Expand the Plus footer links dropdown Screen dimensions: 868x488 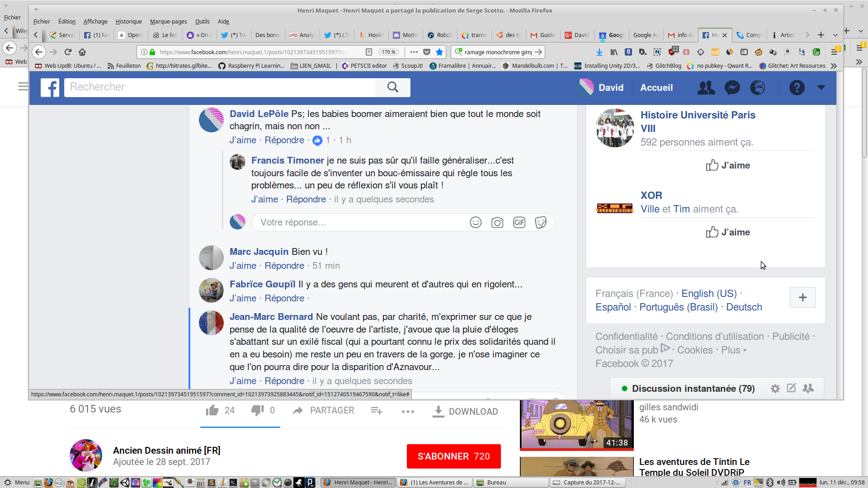(734, 350)
